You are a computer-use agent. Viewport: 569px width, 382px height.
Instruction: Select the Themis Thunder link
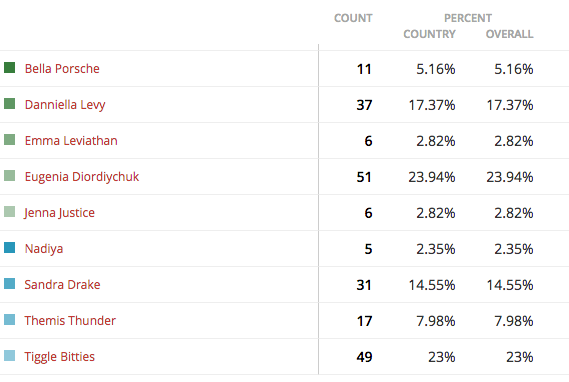tap(70, 321)
